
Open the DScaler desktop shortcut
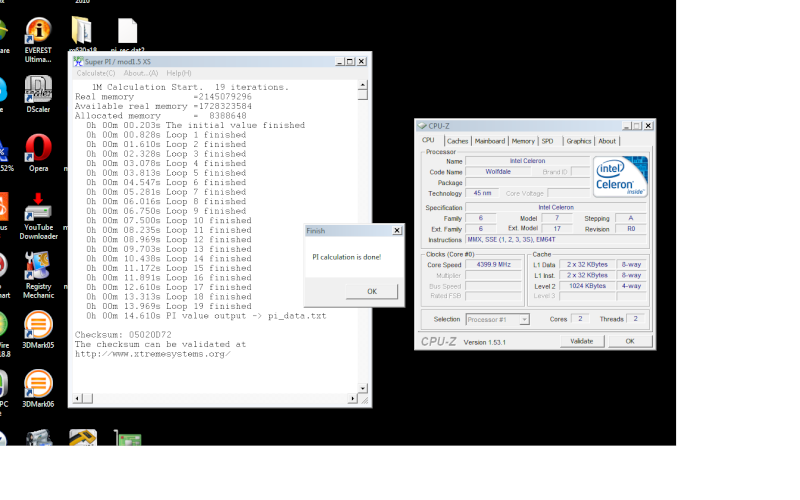(38, 94)
